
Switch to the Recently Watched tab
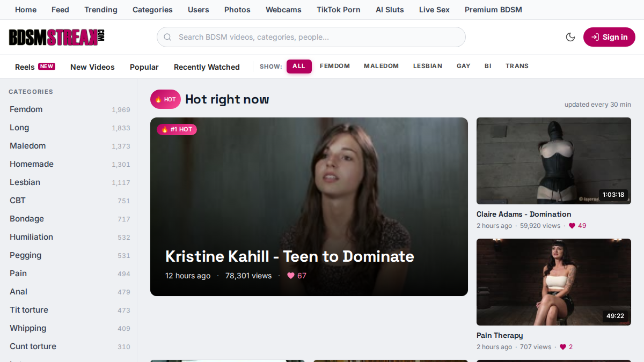coord(207,67)
